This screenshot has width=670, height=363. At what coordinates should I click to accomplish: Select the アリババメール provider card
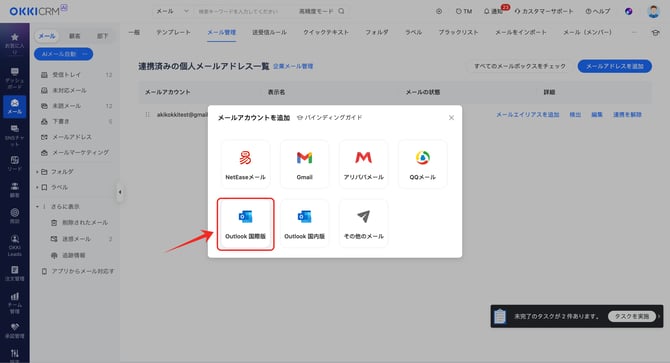(x=363, y=164)
